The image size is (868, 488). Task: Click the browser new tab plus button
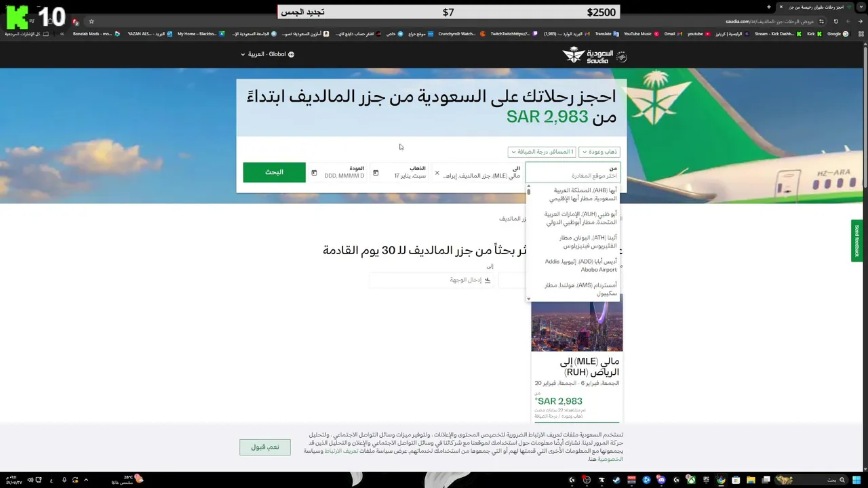point(769,7)
